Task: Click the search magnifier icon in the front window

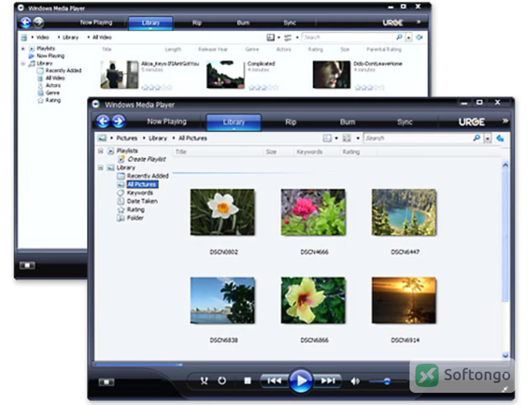Action: point(477,138)
